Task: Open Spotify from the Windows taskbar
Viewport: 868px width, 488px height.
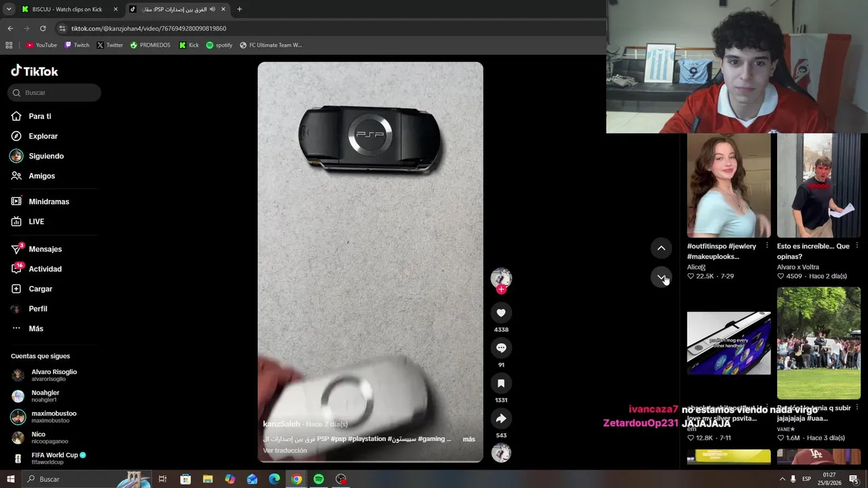Action: pos(319,479)
